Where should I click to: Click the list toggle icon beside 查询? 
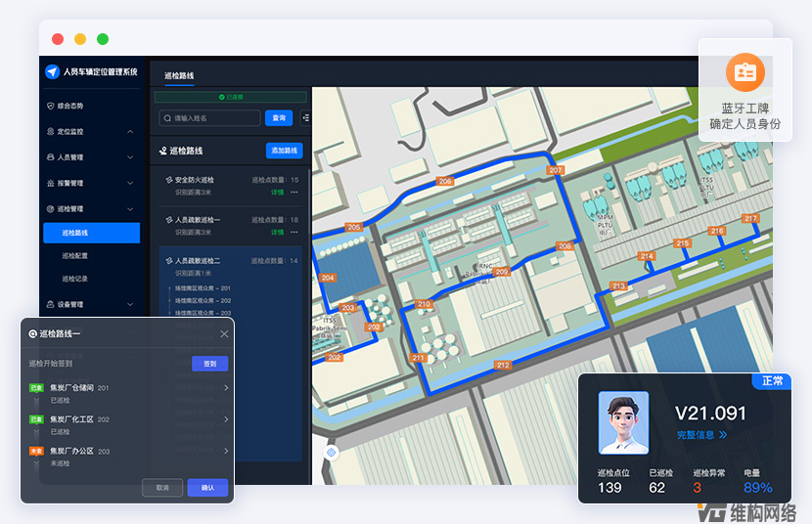pyautogui.click(x=305, y=118)
